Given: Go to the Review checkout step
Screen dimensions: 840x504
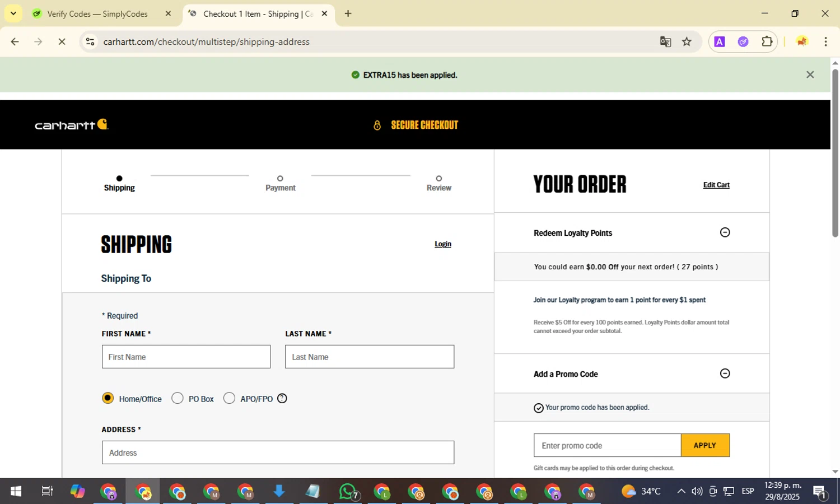Looking at the screenshot, I should tap(438, 184).
